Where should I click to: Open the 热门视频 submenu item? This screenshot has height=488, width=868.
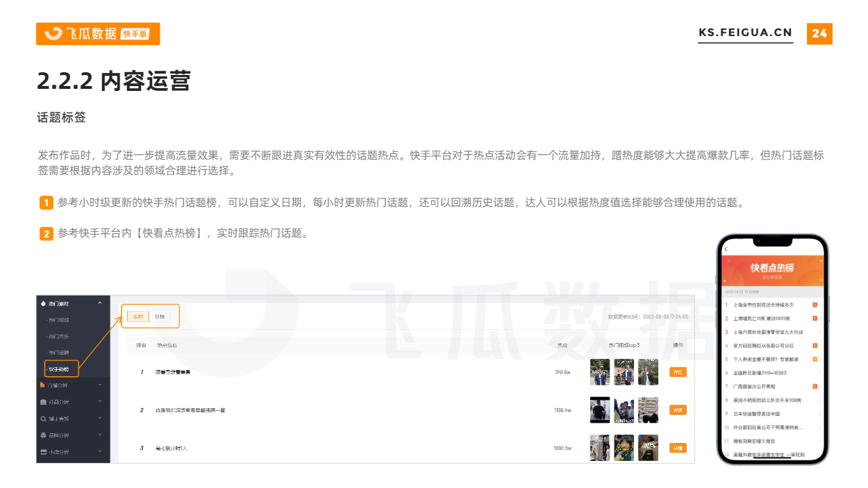[58, 320]
